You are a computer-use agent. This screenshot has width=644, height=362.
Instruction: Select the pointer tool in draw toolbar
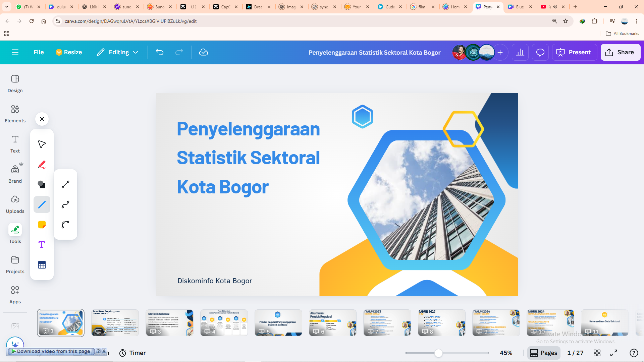coord(42,144)
